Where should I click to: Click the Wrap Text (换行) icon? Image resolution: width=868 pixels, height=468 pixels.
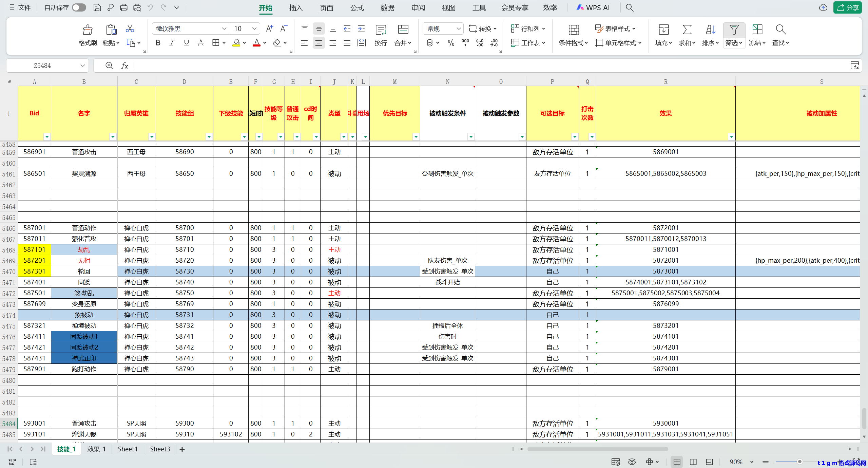[x=381, y=30]
